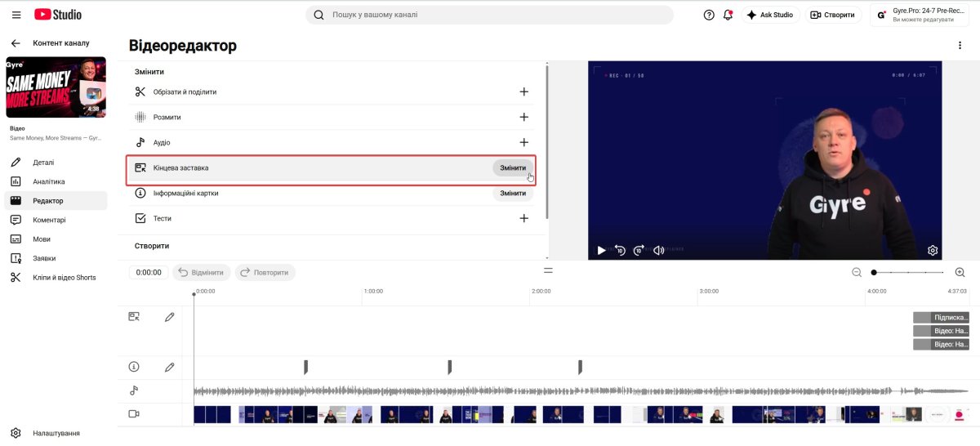Open the preview player settings gear
The image size is (980, 446).
(x=933, y=250)
